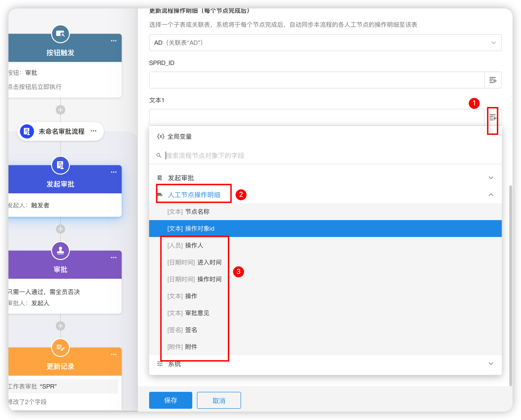Screen dimensions: 521x420
Task: Open the 发起审批 node options menu
Action: pos(114,172)
